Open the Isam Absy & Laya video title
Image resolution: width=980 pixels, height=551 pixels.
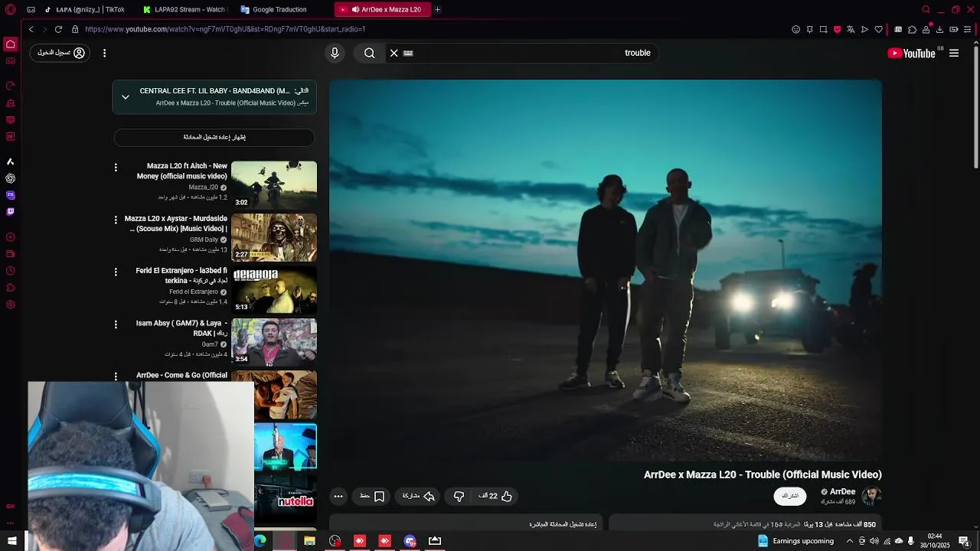(181, 328)
